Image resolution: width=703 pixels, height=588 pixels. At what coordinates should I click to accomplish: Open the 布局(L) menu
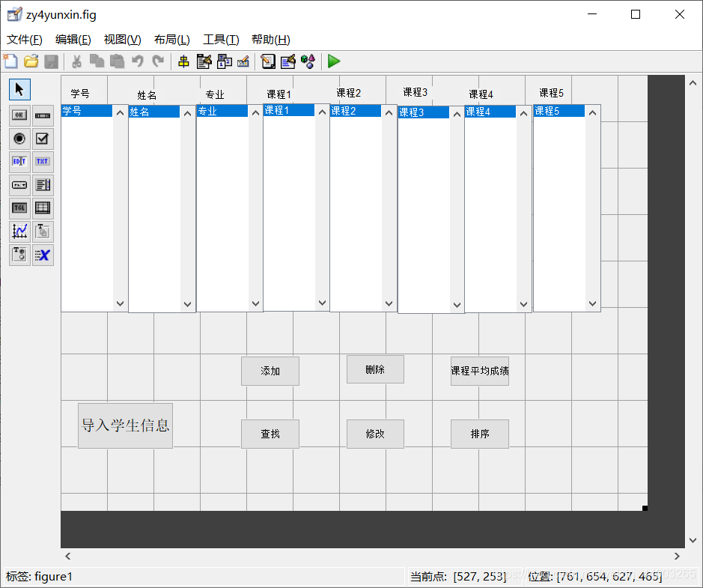click(171, 40)
